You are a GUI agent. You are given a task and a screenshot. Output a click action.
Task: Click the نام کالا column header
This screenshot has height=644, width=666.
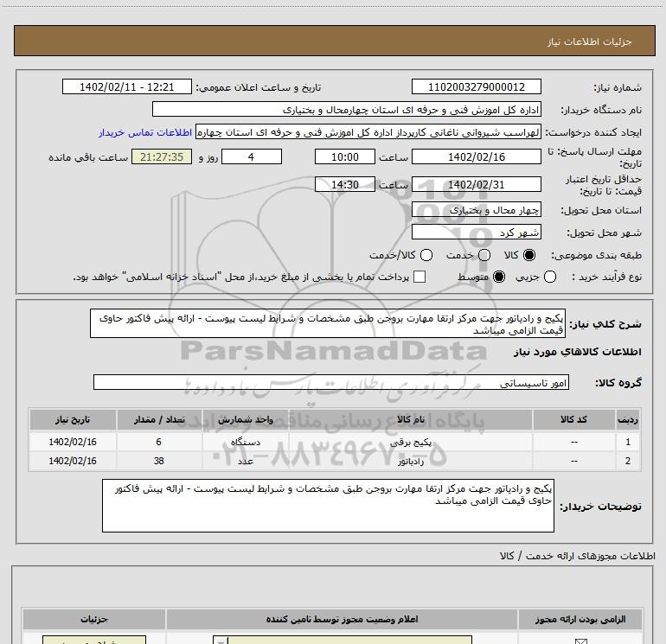pyautogui.click(x=411, y=419)
